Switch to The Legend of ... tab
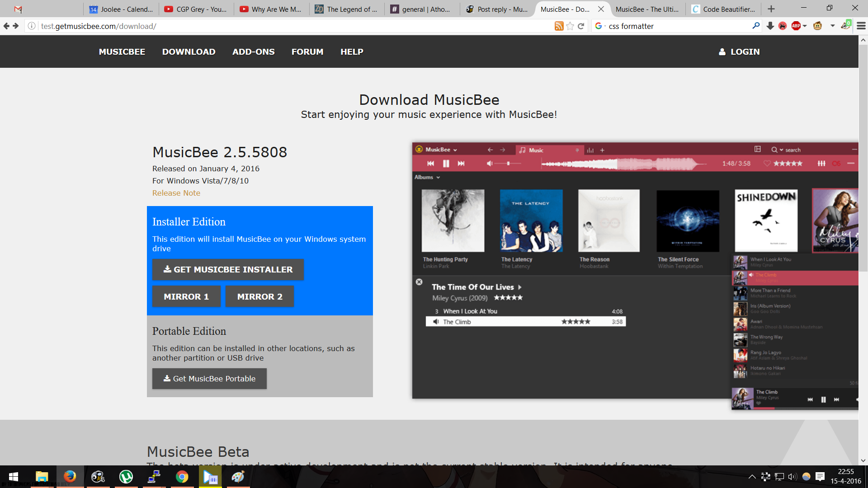This screenshot has height=488, width=868. pos(347,9)
